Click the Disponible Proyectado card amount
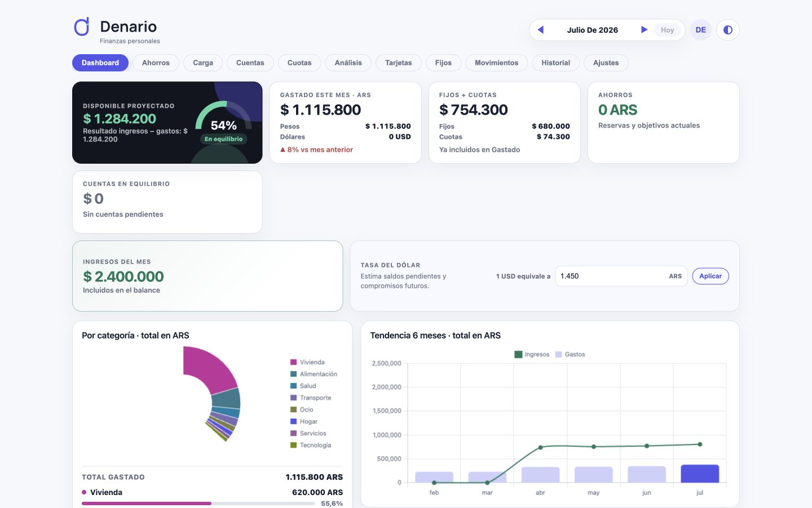Viewport: 812px width, 508px height. coord(120,119)
